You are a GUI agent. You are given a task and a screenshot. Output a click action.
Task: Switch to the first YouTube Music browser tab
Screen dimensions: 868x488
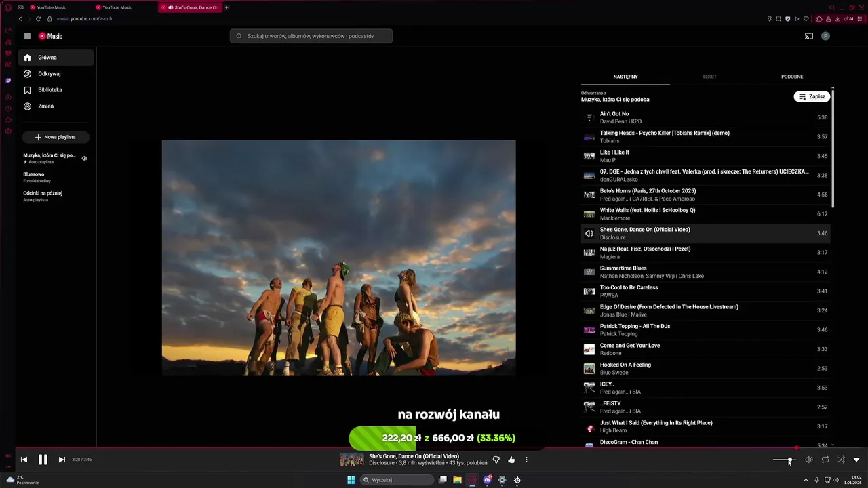pos(51,7)
